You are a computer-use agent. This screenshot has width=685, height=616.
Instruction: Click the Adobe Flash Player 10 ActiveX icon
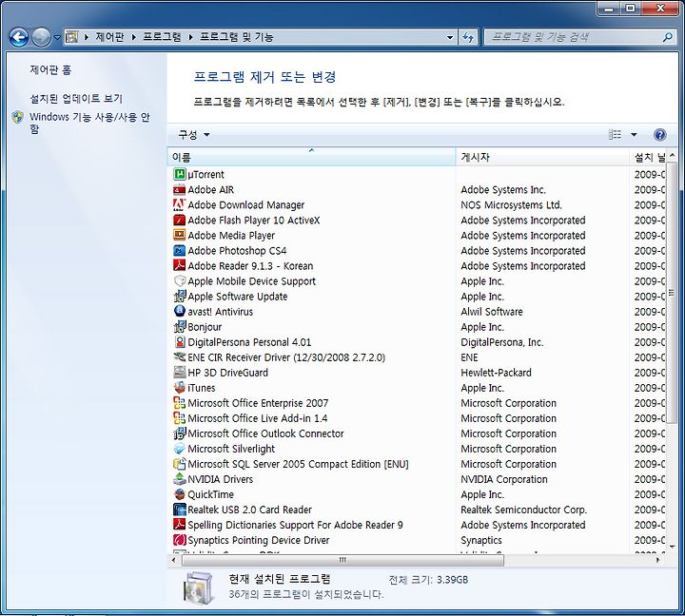(x=180, y=220)
